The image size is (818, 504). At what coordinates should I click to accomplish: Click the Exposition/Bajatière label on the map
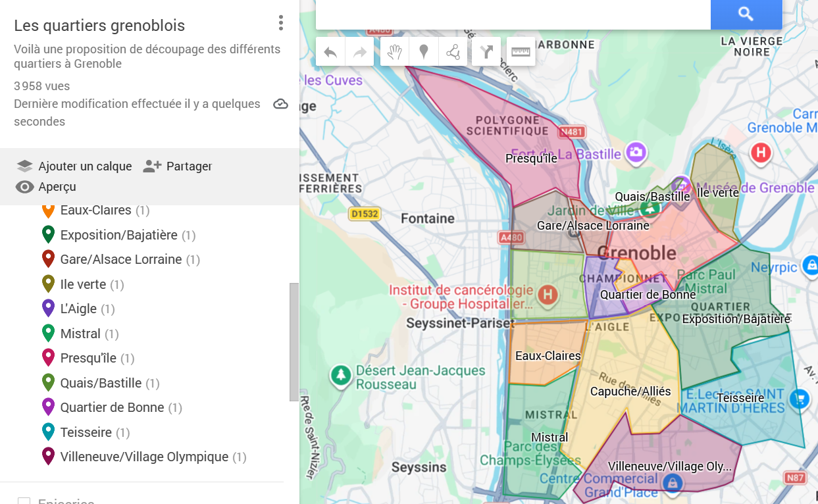tap(736, 319)
